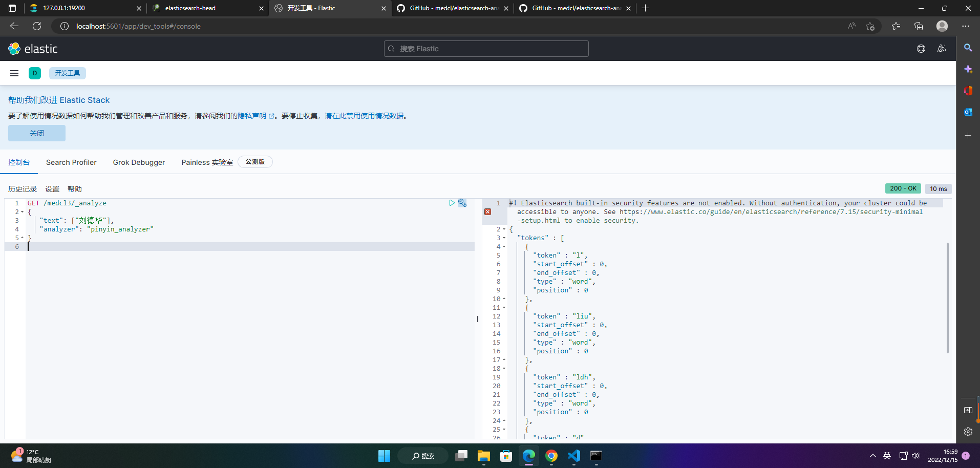Screen dimensions: 980x468
Task: Click the browser address bar URL
Action: [x=138, y=26]
